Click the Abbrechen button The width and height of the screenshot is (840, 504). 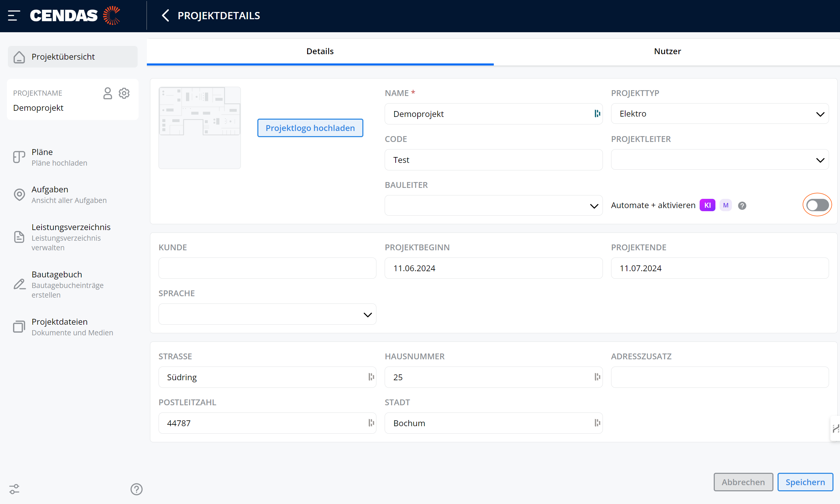[743, 482]
